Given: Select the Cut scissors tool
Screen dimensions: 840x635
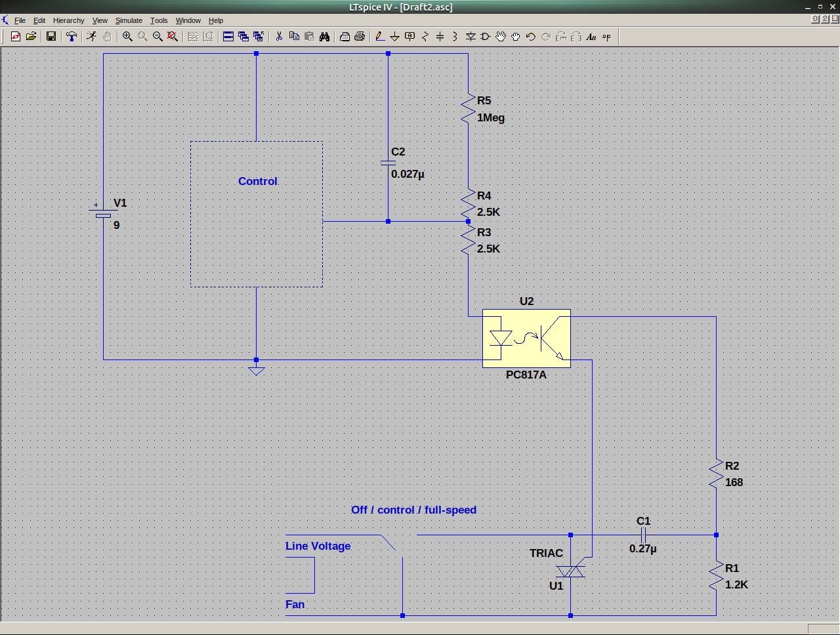Looking at the screenshot, I should coord(279,37).
